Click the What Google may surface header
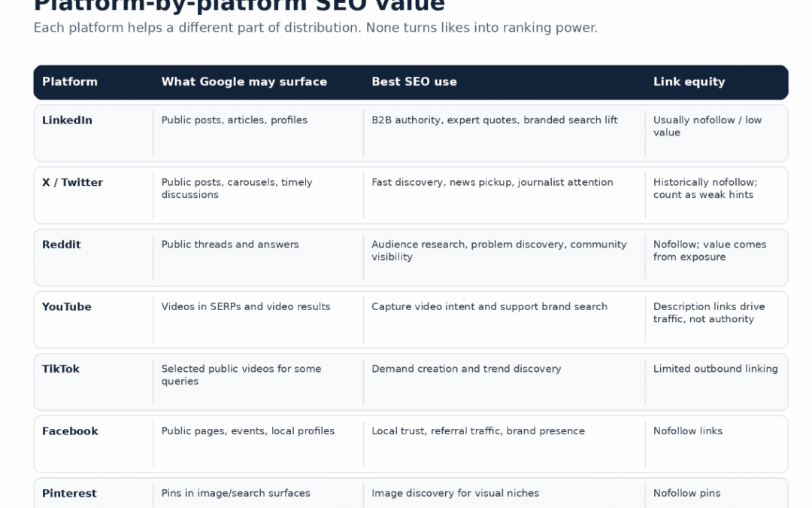Image resolution: width=812 pixels, height=508 pixels. [x=244, y=82]
